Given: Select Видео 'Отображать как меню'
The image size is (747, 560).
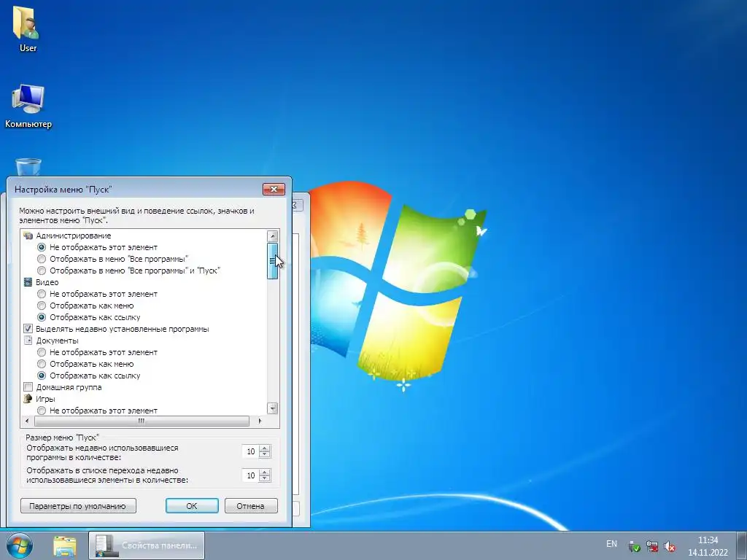Looking at the screenshot, I should click(x=42, y=306).
